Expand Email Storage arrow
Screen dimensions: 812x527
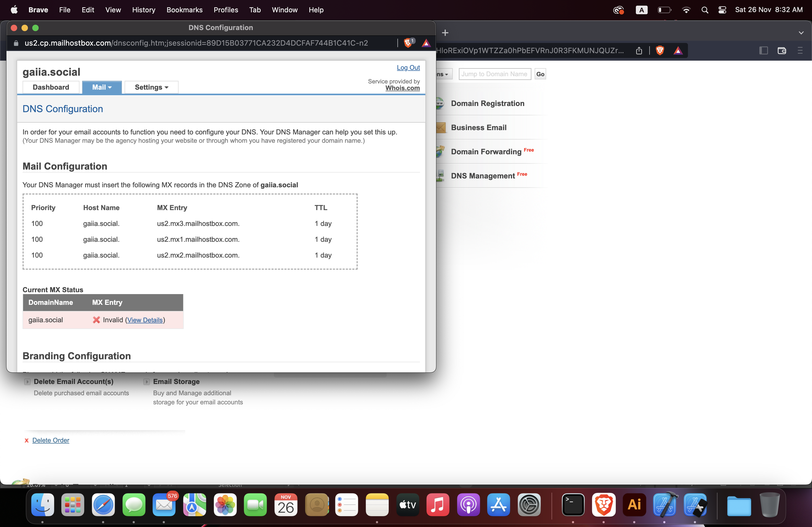[x=147, y=382]
